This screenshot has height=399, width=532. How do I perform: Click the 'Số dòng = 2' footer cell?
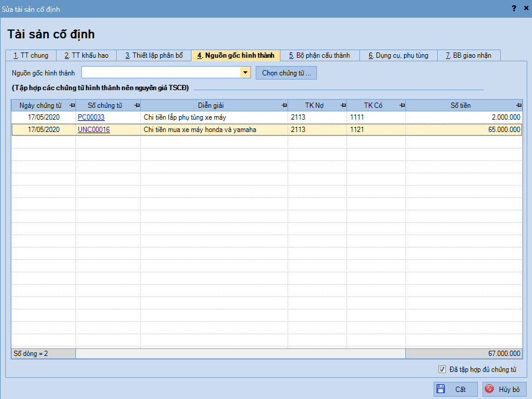44,354
